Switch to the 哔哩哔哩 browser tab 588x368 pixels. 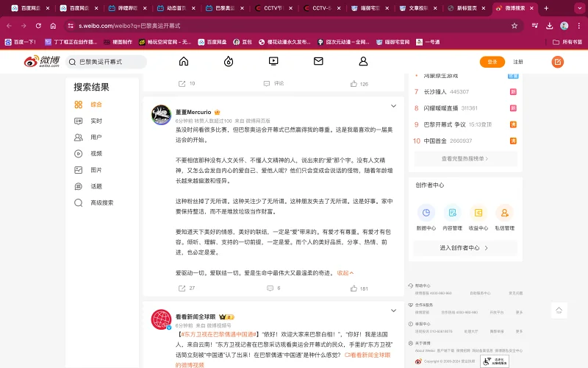click(x=127, y=8)
